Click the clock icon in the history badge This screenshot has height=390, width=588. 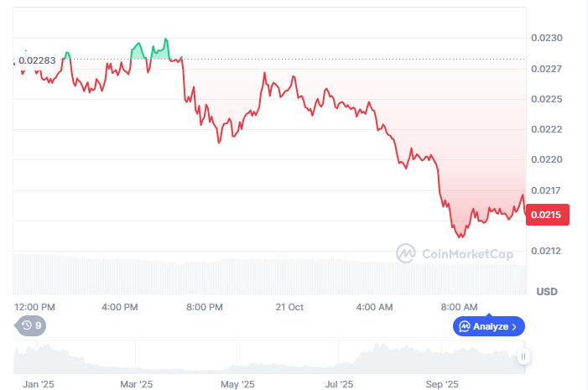26,325
